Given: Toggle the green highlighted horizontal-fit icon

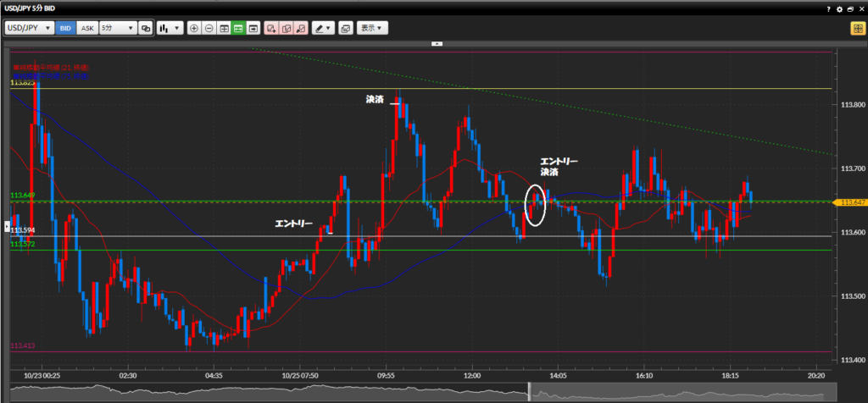Looking at the screenshot, I should click(x=238, y=28).
